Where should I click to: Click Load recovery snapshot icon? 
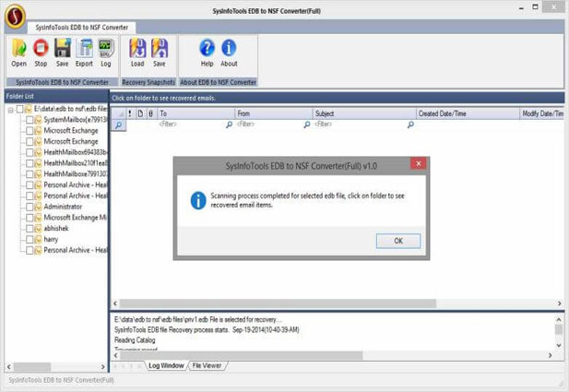[x=137, y=48]
